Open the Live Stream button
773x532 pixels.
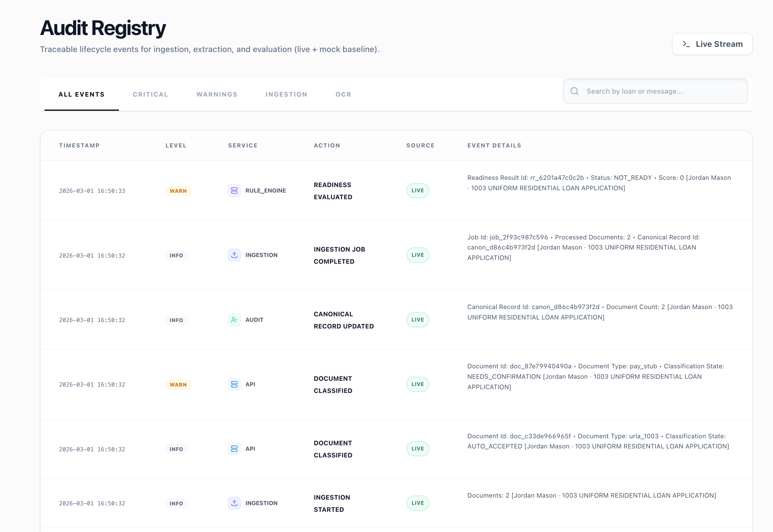pos(712,44)
